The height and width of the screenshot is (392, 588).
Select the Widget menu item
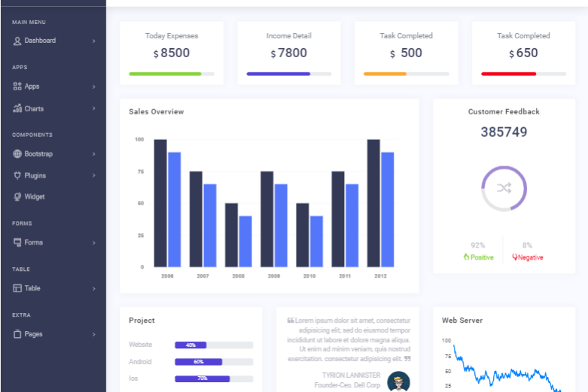pos(35,197)
